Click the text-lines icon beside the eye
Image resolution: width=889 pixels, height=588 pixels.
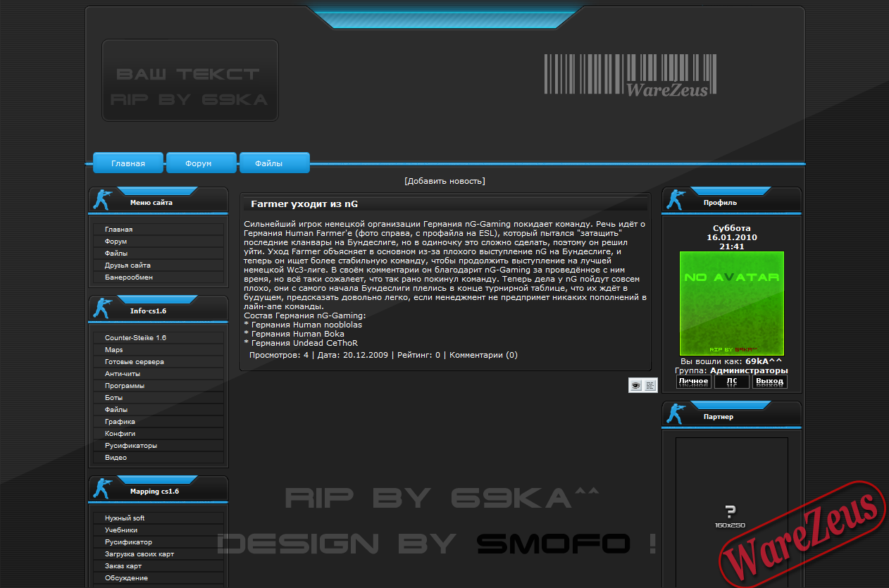pos(649,385)
